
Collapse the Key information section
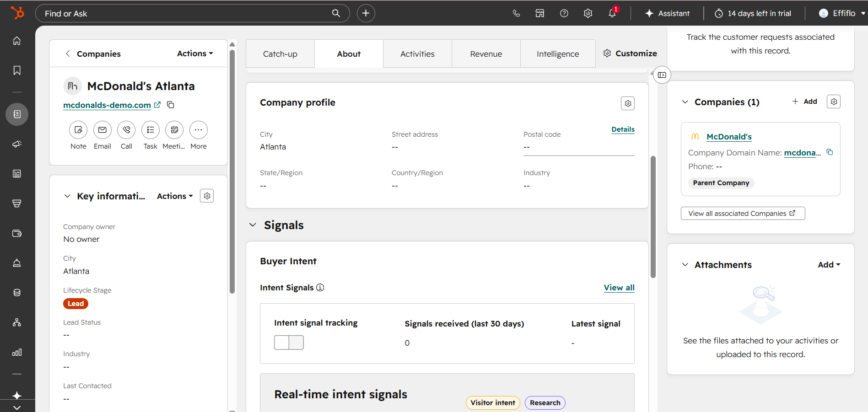point(67,196)
